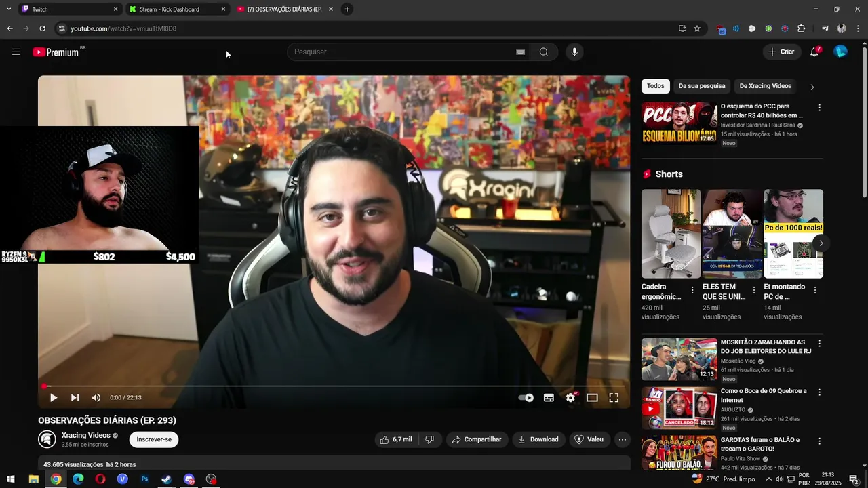
Task: Open the Pc de 1000 reais short thumbnail
Action: coord(793,234)
